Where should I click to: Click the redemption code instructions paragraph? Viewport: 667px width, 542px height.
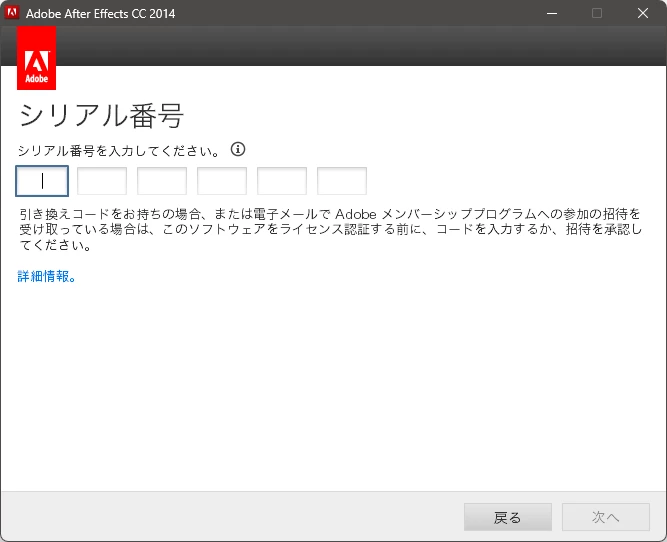331,229
